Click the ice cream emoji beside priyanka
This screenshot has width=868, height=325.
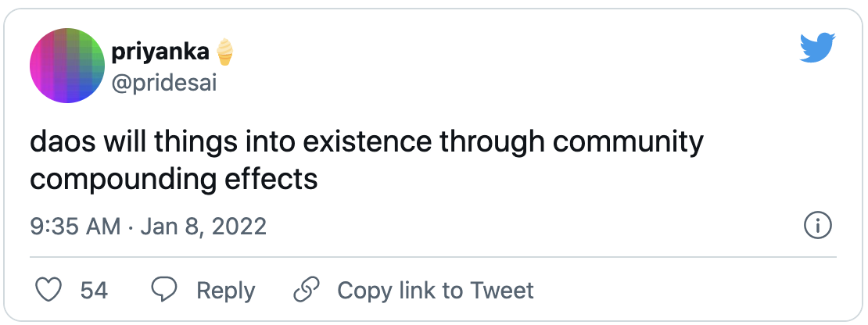pyautogui.click(x=225, y=52)
